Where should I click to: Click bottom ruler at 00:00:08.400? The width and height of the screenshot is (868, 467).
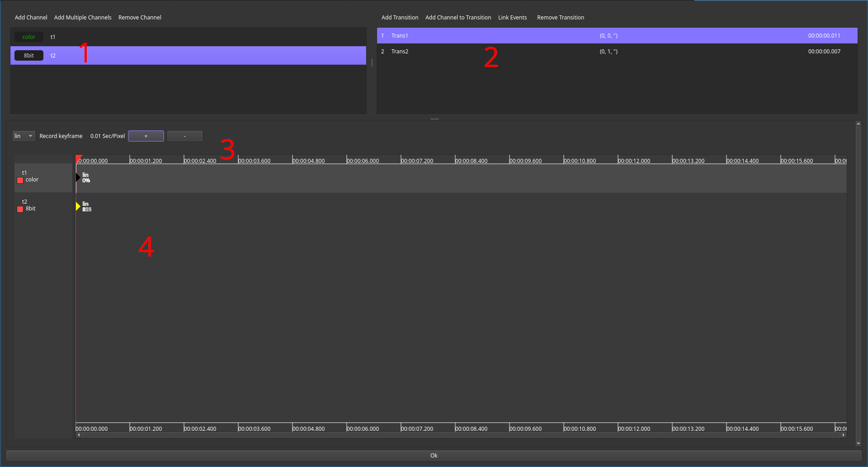click(x=471, y=429)
